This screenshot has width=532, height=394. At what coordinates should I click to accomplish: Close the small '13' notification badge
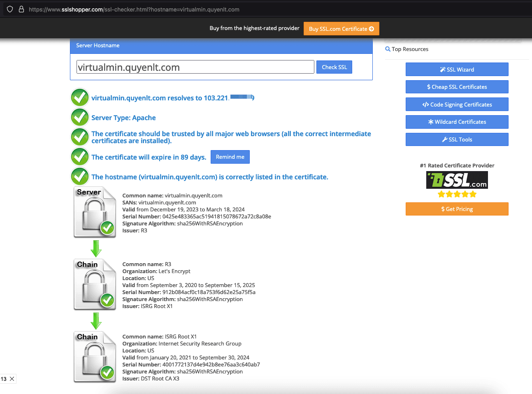click(12, 379)
